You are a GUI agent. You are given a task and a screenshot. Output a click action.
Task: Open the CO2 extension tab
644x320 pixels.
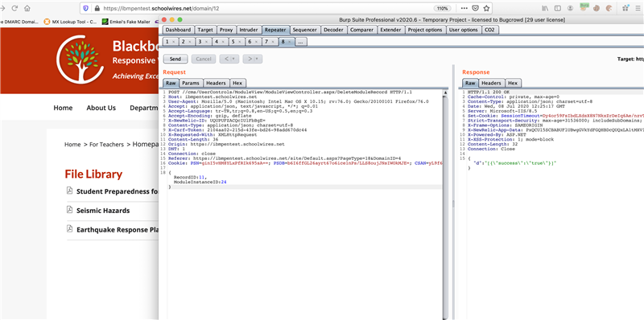[489, 30]
